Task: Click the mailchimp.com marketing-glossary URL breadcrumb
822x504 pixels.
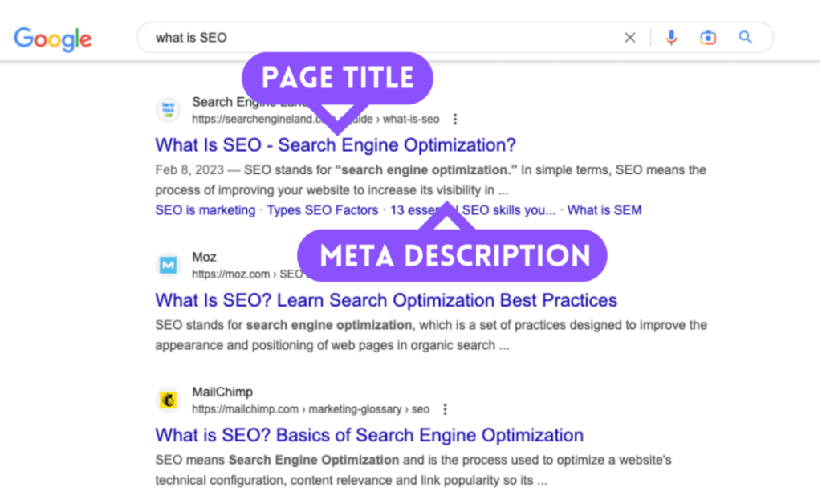Action: click(310, 409)
